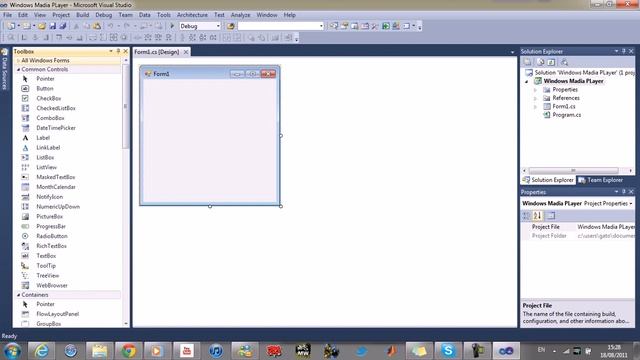Select the PictureBox control in Toolbox
This screenshot has width=640, height=360.
click(x=50, y=216)
